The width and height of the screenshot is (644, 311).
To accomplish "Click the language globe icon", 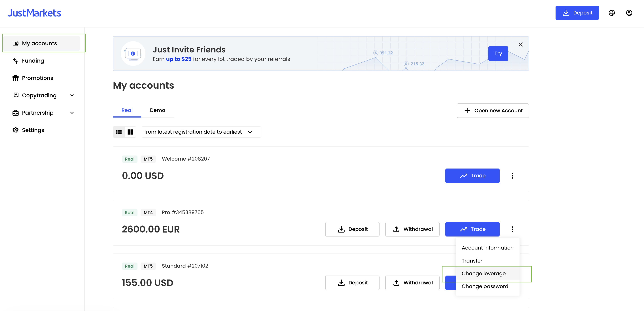I will click(x=611, y=13).
